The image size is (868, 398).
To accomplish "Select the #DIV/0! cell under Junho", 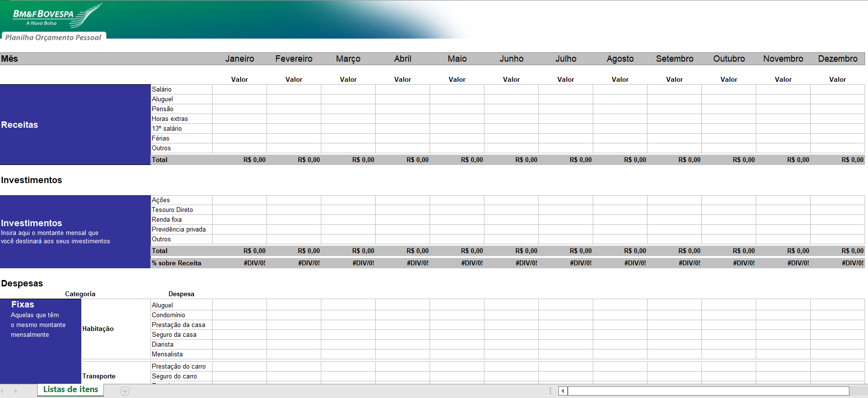I will coord(511,263).
